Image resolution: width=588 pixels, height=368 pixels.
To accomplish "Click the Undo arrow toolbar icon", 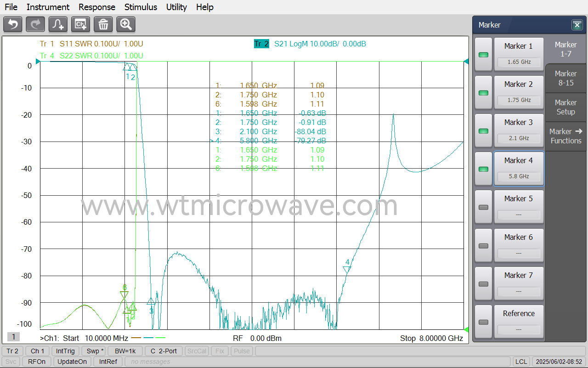I will tap(13, 24).
